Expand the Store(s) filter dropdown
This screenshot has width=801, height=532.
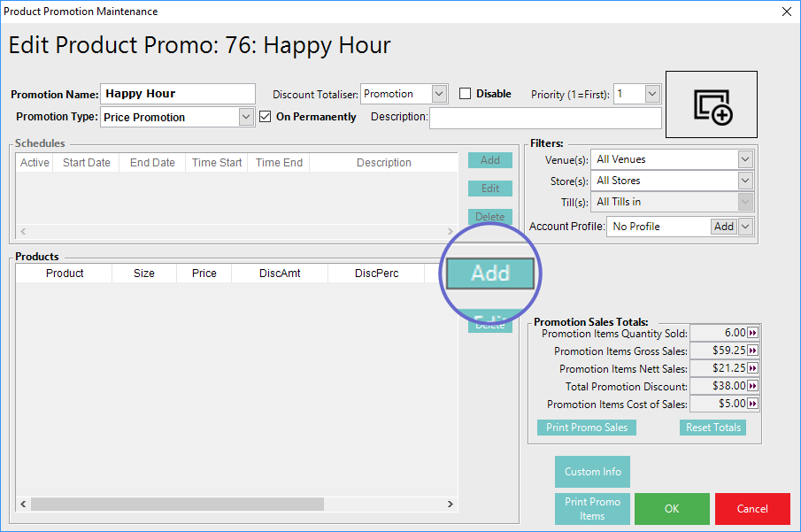point(745,181)
